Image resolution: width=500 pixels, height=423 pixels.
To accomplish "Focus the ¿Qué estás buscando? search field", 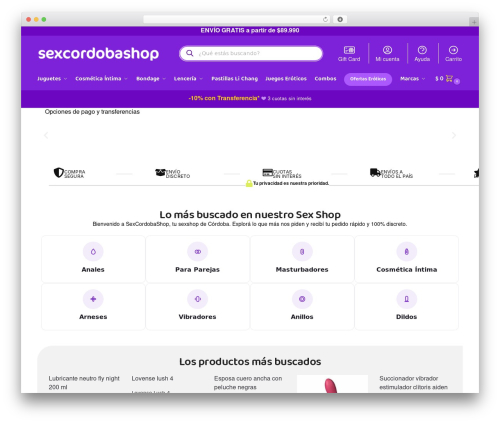I will [251, 53].
